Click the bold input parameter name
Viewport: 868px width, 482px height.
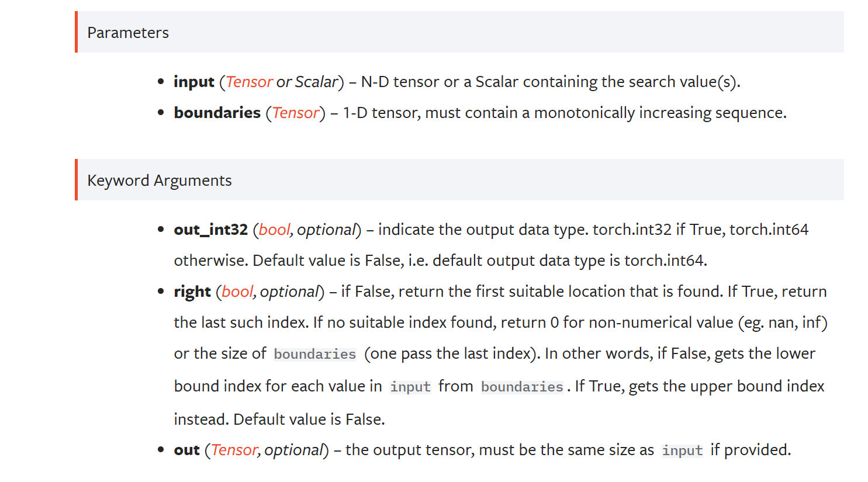coord(194,82)
